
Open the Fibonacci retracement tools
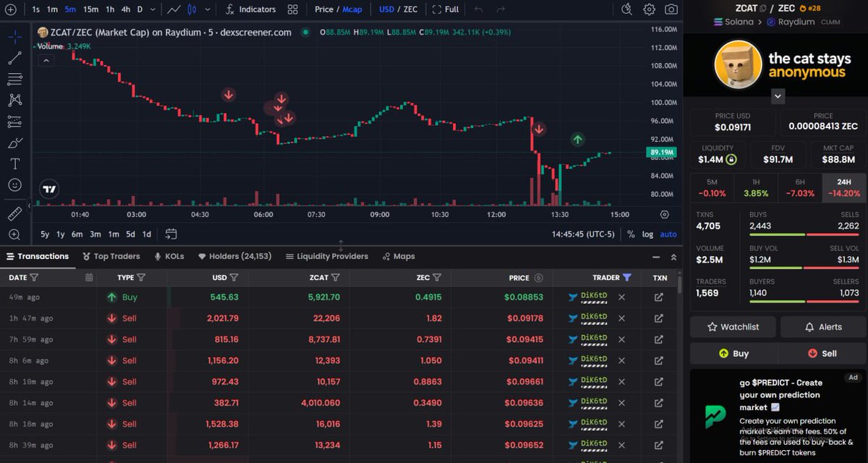tap(14, 79)
